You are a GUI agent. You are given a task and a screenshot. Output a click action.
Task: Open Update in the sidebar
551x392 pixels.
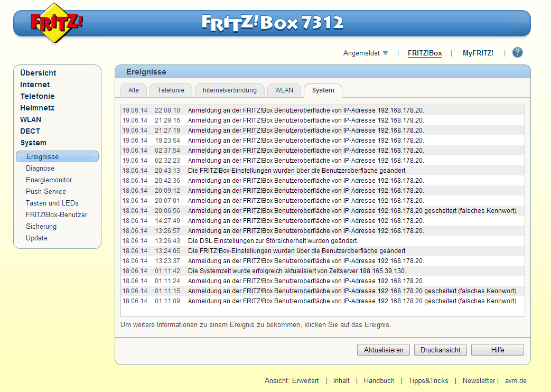(x=36, y=238)
